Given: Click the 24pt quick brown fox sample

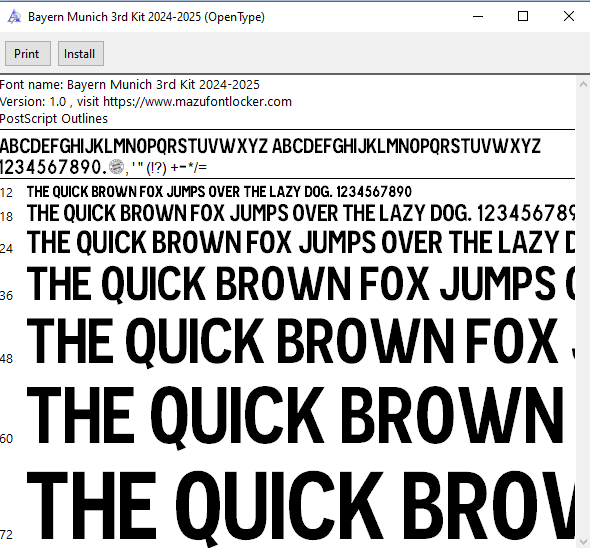Looking at the screenshot, I should click(301, 242).
